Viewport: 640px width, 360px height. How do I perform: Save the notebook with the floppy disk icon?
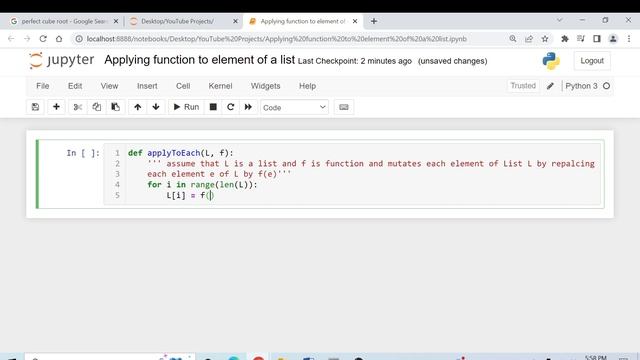click(x=36, y=107)
